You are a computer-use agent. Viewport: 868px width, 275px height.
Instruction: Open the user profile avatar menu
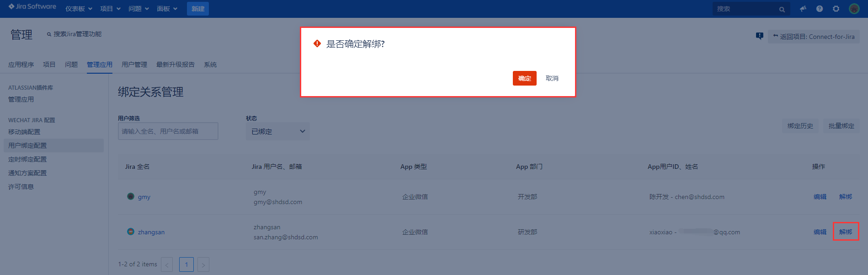[854, 9]
